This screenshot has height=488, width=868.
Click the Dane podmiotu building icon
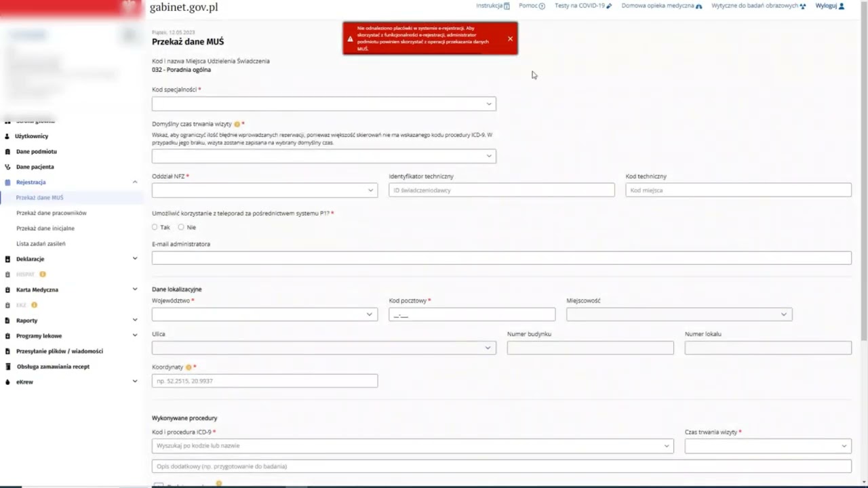[x=8, y=152]
